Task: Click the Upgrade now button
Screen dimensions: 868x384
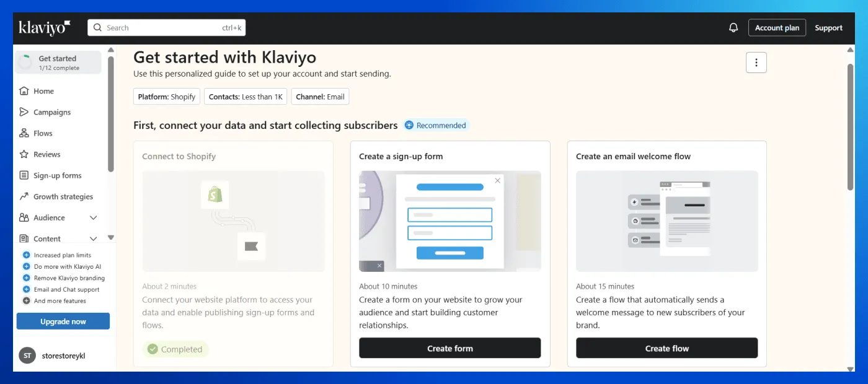Action: coord(63,321)
